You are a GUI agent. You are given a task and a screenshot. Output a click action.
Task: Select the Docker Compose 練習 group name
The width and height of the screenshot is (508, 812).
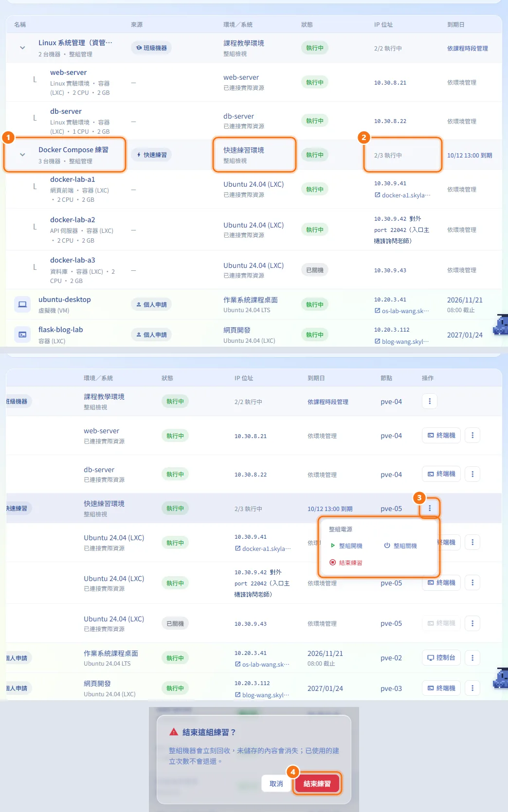point(73,150)
